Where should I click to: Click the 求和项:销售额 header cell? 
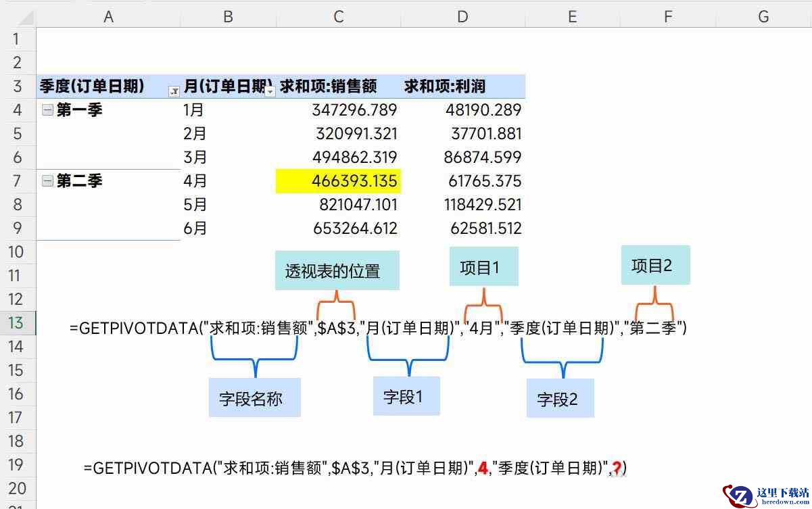tap(329, 87)
